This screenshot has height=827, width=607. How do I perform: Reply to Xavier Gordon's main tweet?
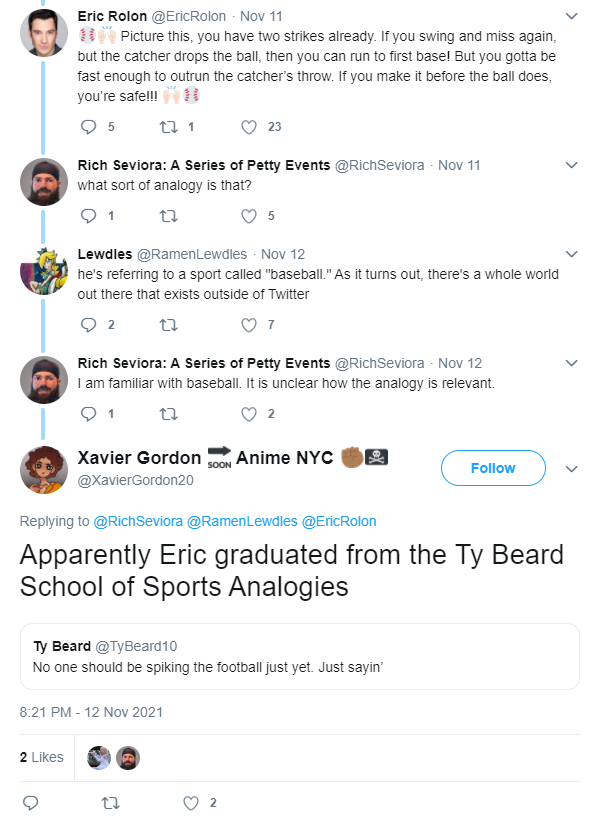click(x=30, y=802)
